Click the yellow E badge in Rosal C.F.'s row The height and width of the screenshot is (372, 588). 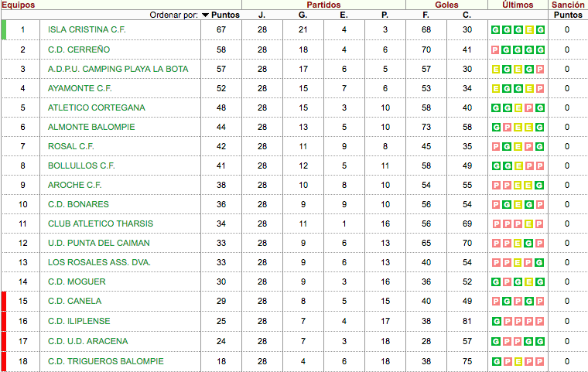(518, 146)
